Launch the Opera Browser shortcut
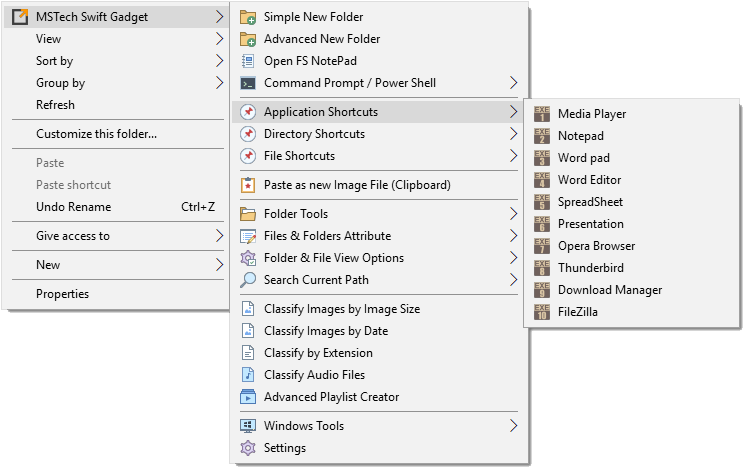 click(596, 246)
